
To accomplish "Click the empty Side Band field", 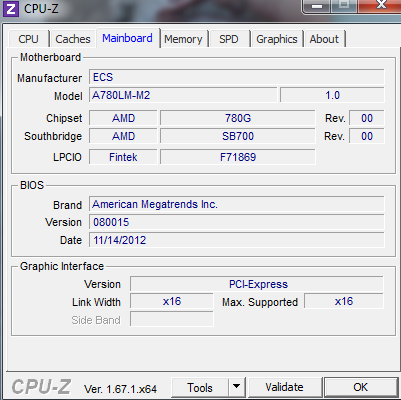I will 172,319.
